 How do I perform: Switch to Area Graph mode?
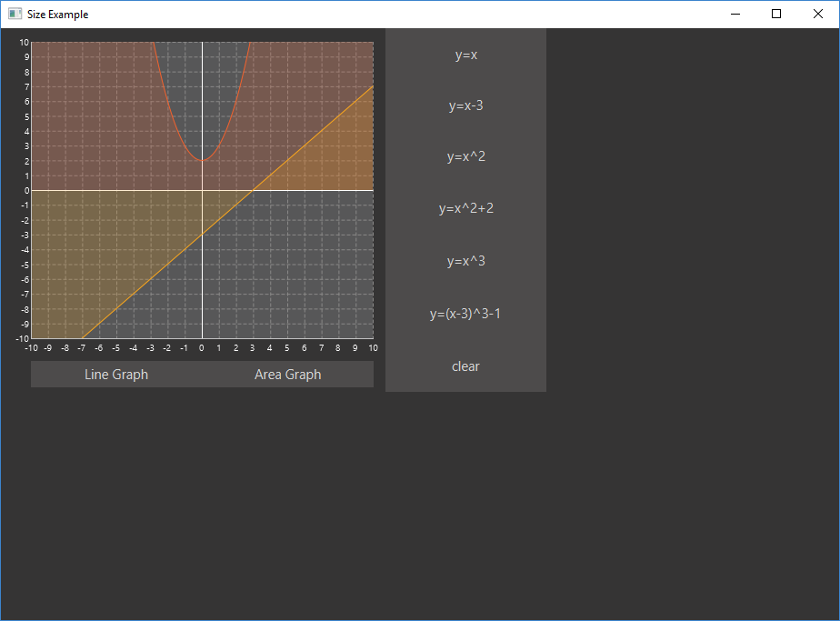(x=287, y=374)
